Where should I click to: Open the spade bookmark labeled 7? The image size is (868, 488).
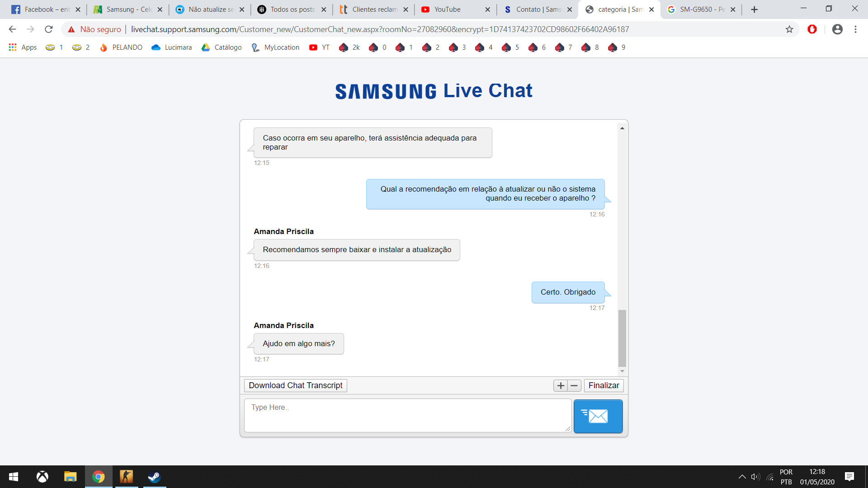coord(564,47)
